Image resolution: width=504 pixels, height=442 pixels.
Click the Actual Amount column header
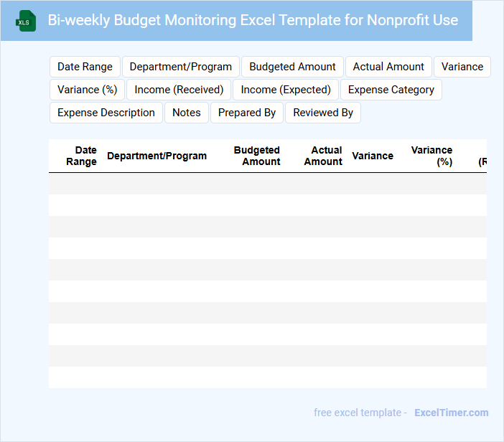[x=323, y=156]
